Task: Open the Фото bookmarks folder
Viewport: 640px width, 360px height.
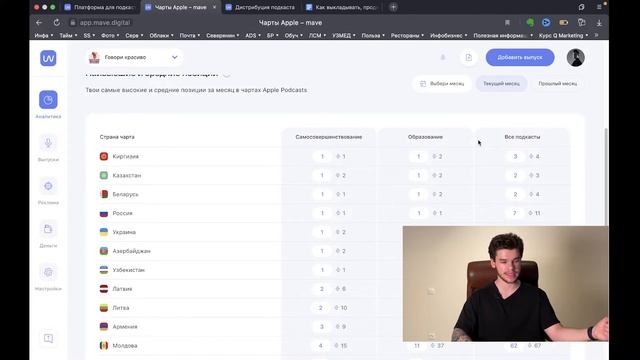Action: click(x=110, y=36)
